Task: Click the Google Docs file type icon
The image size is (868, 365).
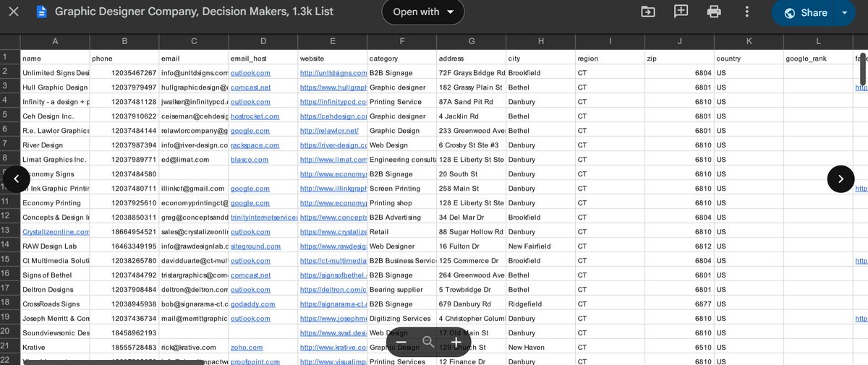Action: [41, 12]
